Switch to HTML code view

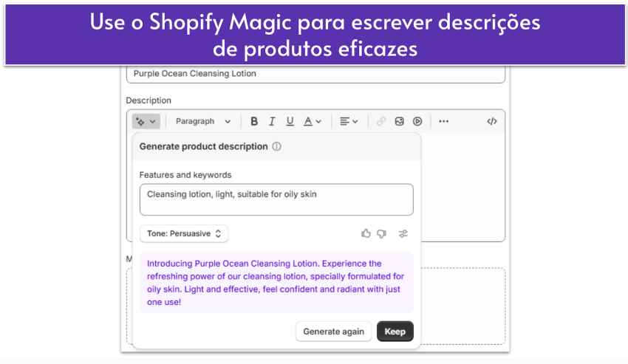pyautogui.click(x=492, y=121)
